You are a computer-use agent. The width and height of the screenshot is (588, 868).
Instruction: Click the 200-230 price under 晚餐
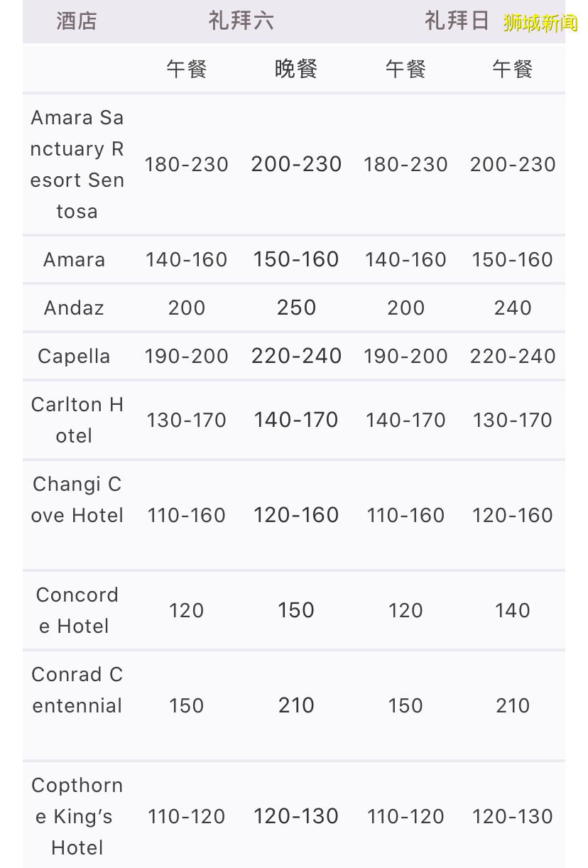coord(296,164)
